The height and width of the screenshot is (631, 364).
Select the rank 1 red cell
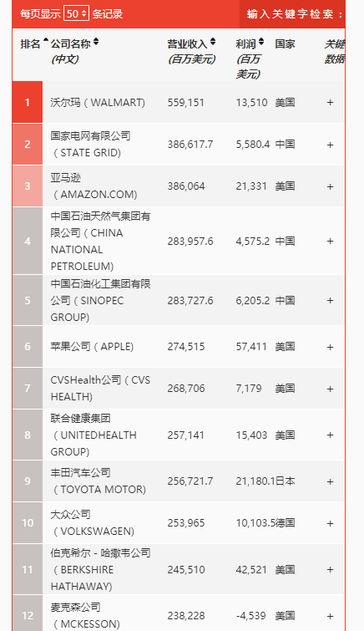click(x=28, y=102)
